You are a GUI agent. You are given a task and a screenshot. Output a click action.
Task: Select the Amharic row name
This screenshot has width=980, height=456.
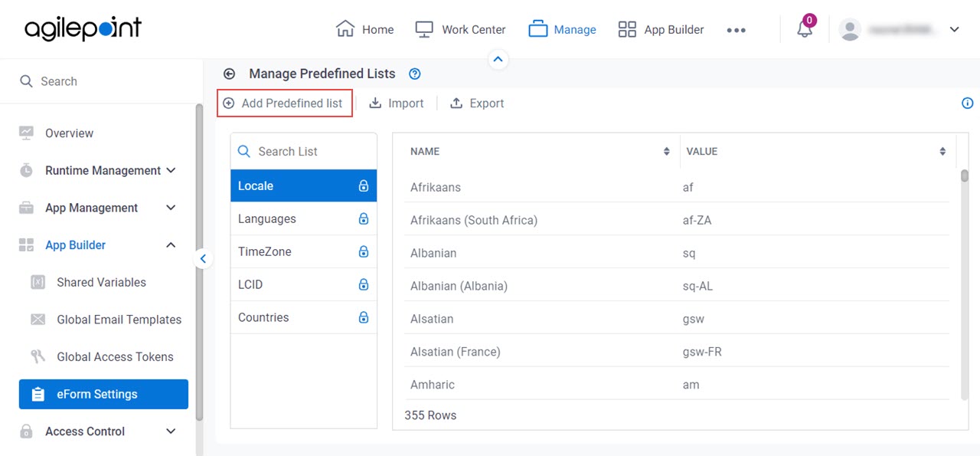click(433, 385)
